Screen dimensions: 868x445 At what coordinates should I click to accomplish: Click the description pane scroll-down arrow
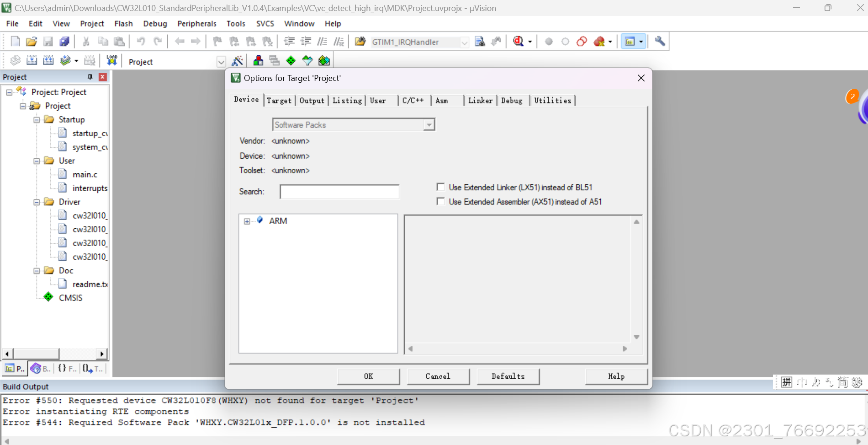pos(636,337)
